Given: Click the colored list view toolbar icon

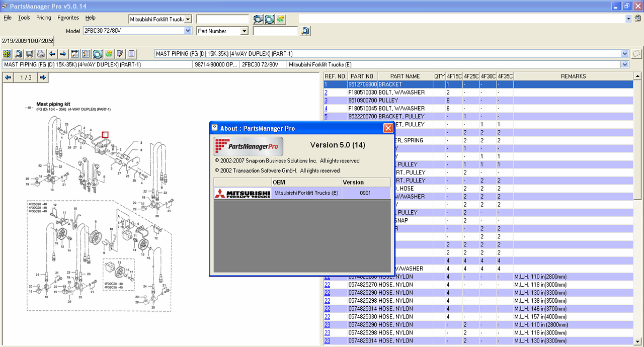Looking at the screenshot, I should click(86, 54).
